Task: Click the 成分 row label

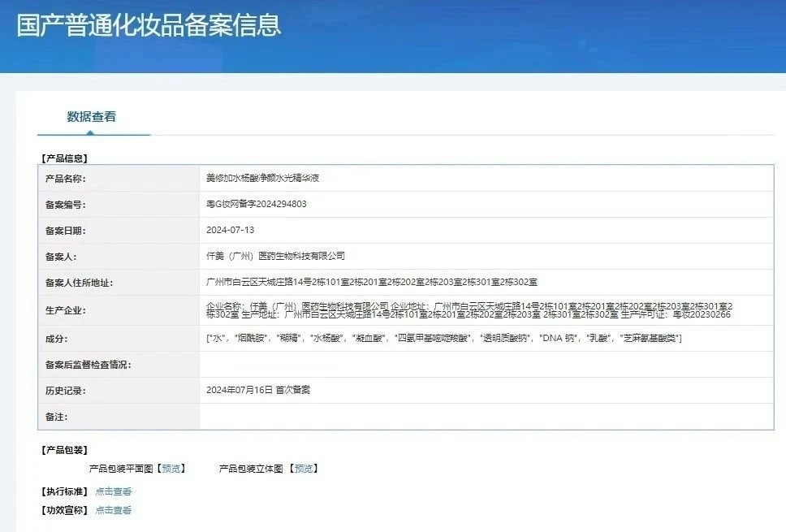Action: [x=56, y=339]
